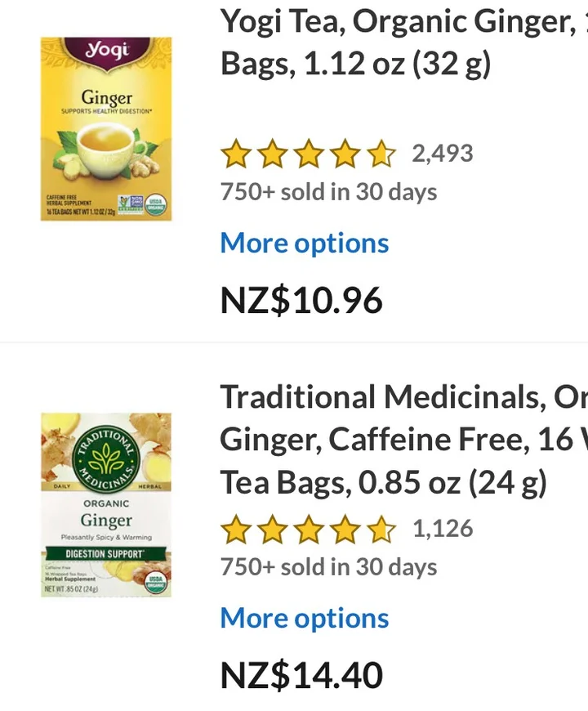Click the first star of Yogi Tea rating
588x711 pixels.
point(235,154)
